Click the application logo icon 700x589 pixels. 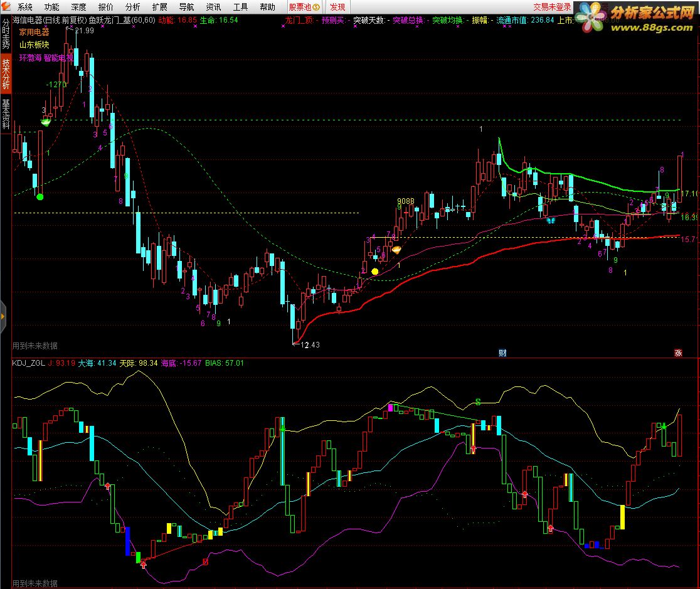(6, 6)
